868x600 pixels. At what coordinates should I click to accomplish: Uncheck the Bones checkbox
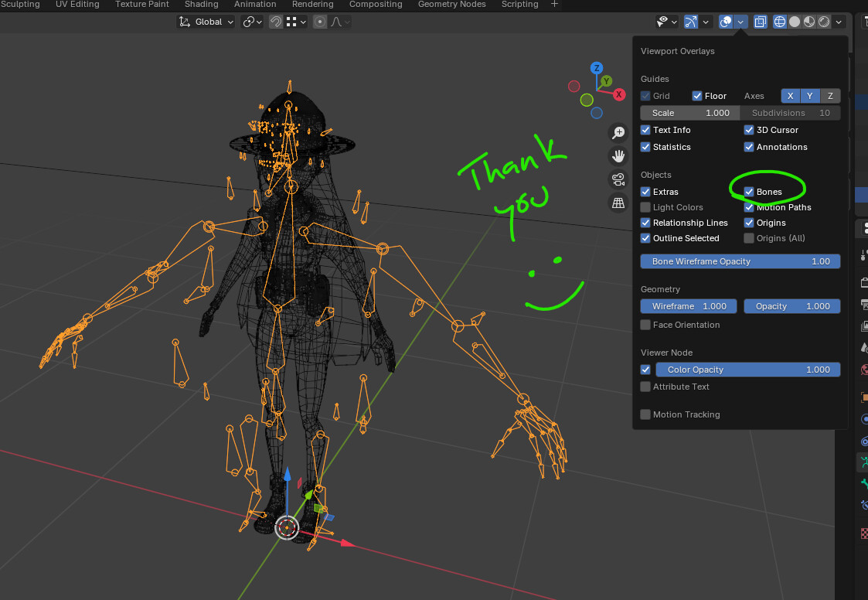pyautogui.click(x=749, y=192)
